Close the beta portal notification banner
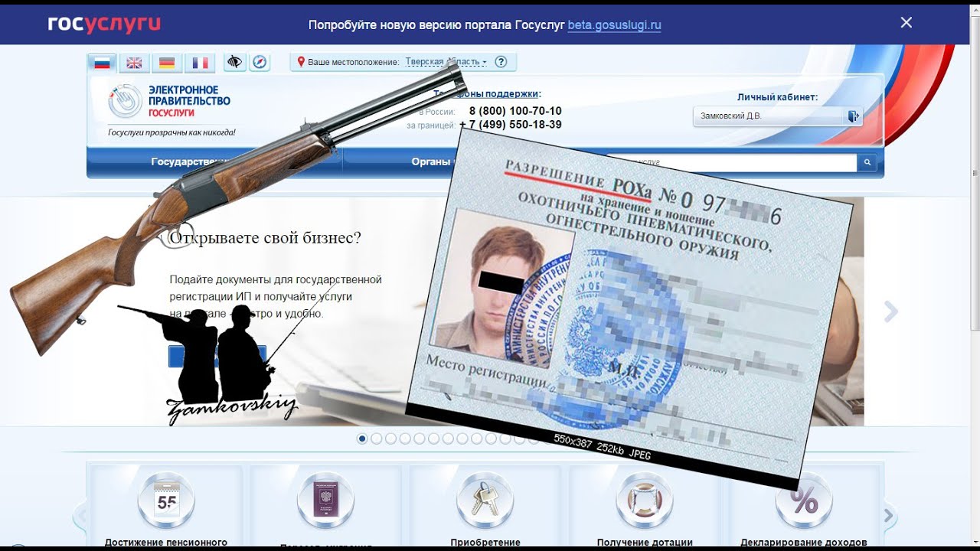 tap(906, 22)
